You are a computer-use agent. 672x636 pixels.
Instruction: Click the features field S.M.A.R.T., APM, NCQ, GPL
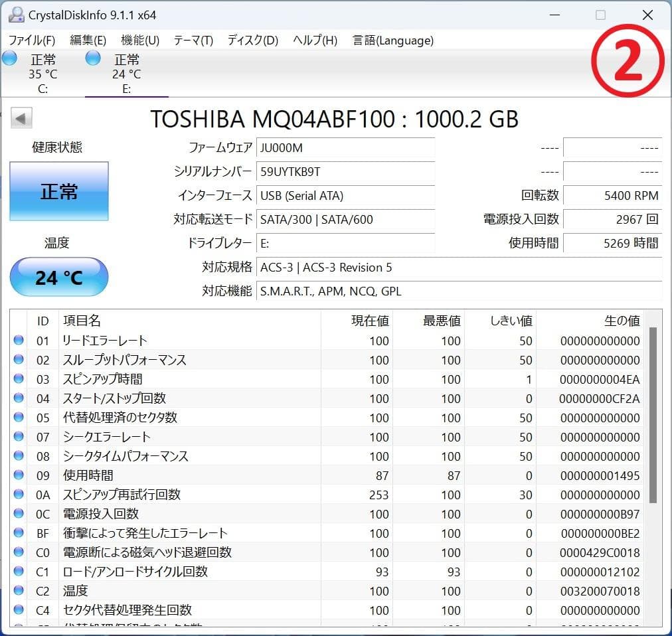(x=459, y=291)
